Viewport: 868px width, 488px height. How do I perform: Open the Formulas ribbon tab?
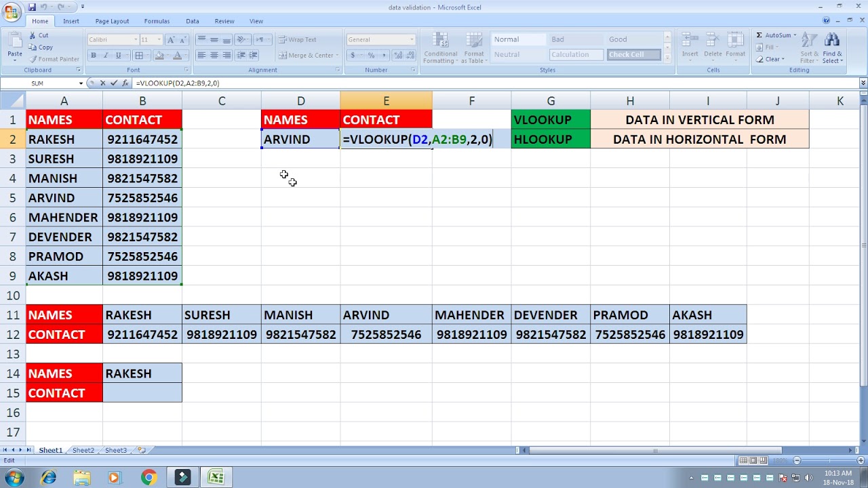(x=157, y=21)
